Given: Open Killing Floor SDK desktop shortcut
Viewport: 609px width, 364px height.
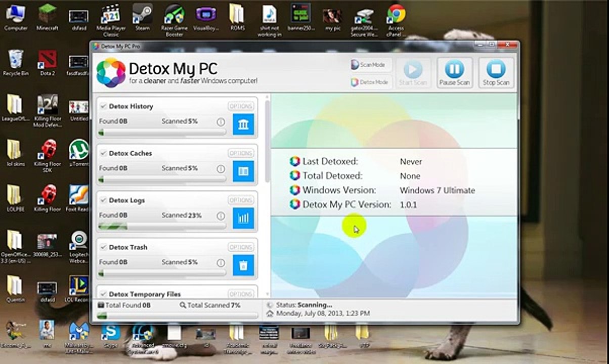Looking at the screenshot, I should coord(47,156).
